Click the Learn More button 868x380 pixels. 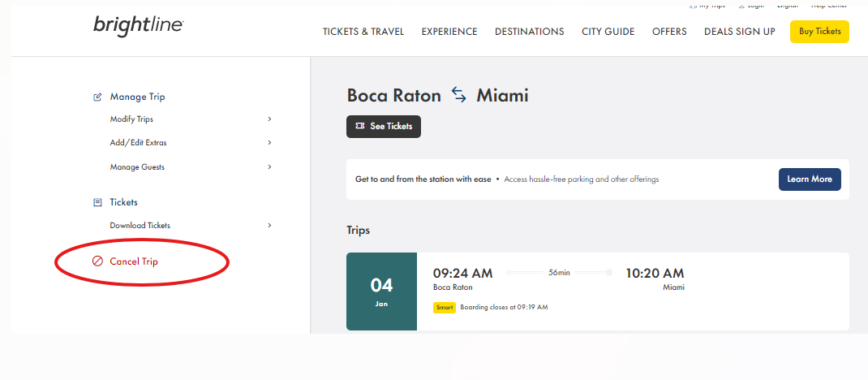[x=810, y=179]
